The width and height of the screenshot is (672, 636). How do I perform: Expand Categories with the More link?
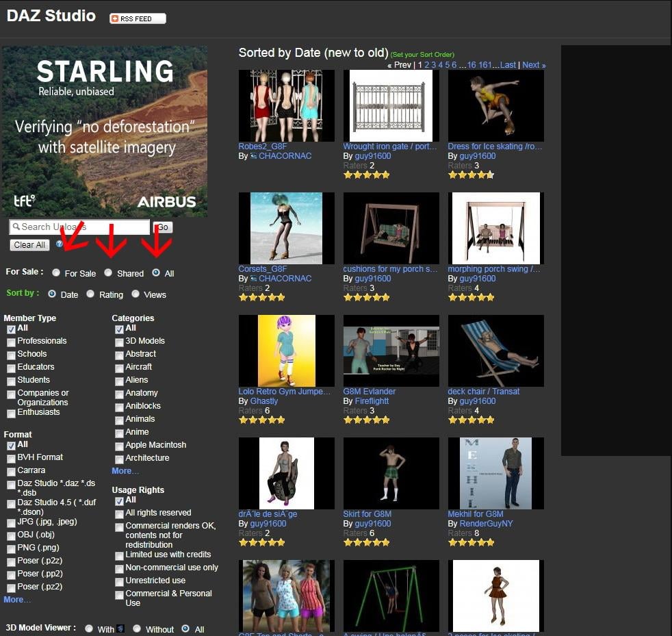pos(125,471)
